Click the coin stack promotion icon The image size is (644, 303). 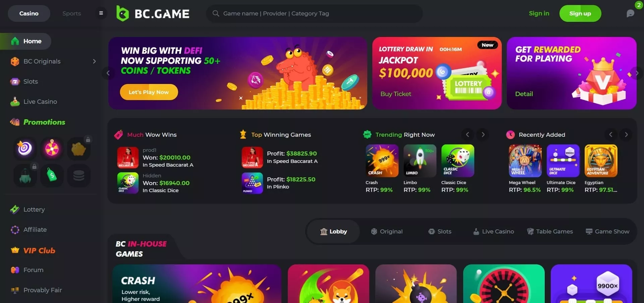point(79,175)
